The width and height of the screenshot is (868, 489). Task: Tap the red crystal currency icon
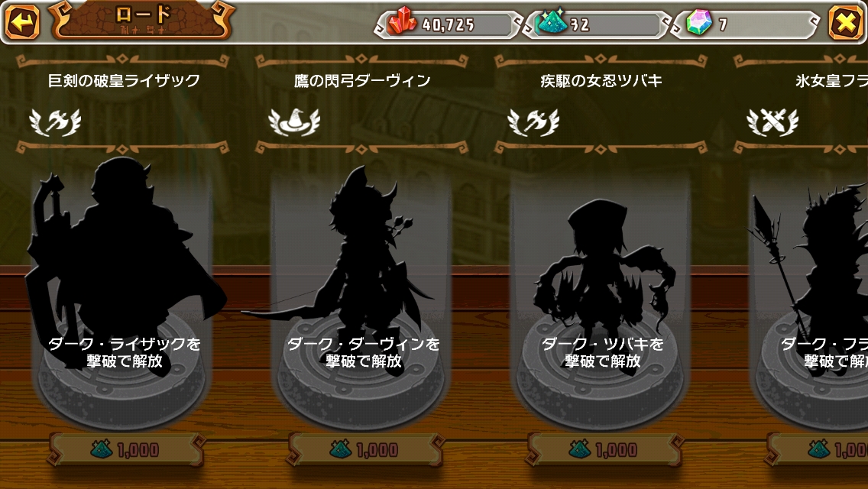(402, 22)
